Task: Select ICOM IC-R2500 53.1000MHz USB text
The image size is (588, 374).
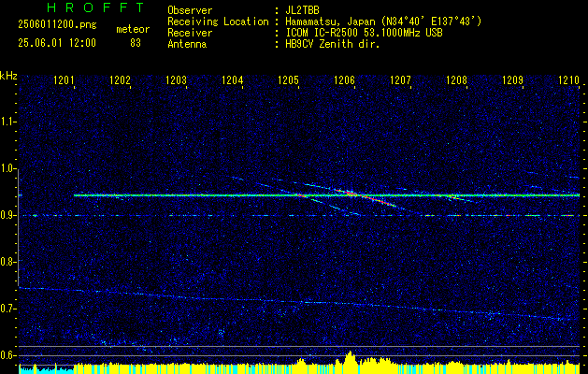Action: point(364,33)
